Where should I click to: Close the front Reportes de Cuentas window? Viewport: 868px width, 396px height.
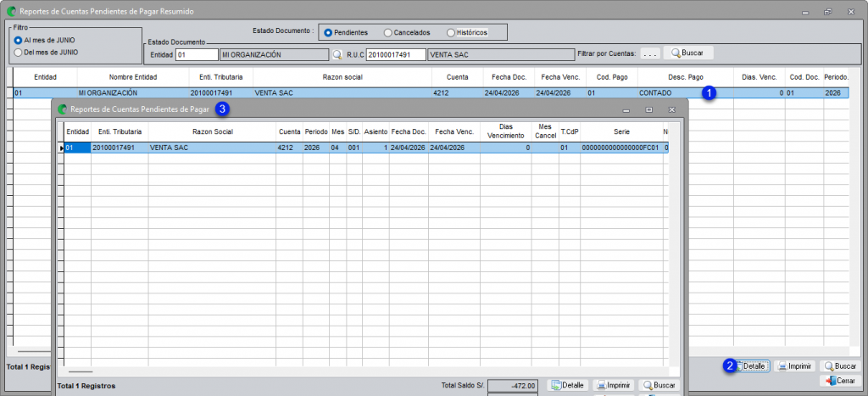[x=671, y=110]
